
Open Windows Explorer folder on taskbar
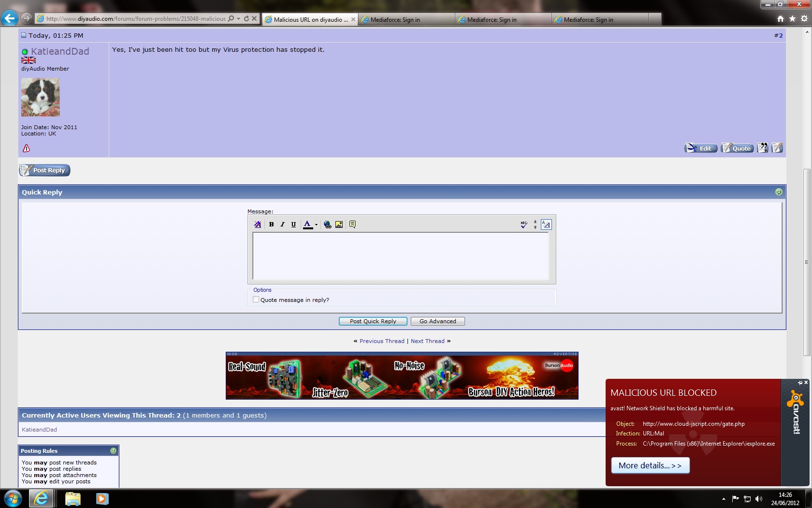pyautogui.click(x=73, y=498)
